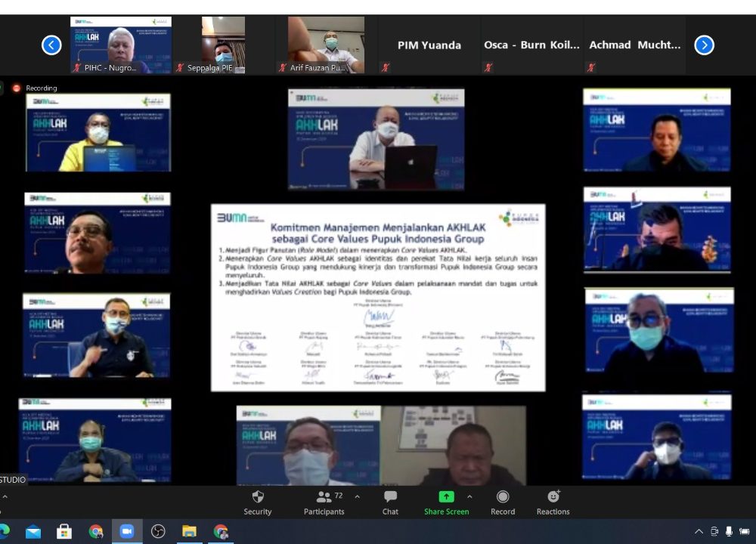756x544 pixels.
Task: Open Zoom from the Windows taskbar
Action: [127, 532]
